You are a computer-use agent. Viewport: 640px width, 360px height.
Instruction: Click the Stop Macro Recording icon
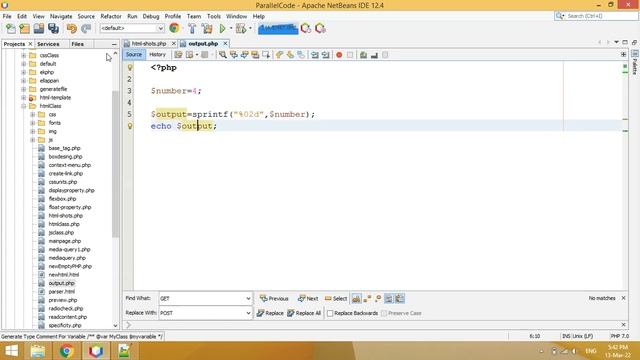pyautogui.click(x=350, y=55)
